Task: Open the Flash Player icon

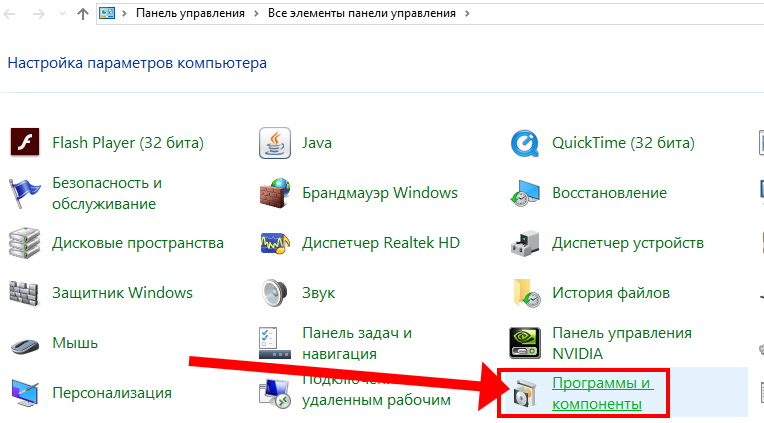Action: pyautogui.click(x=25, y=143)
